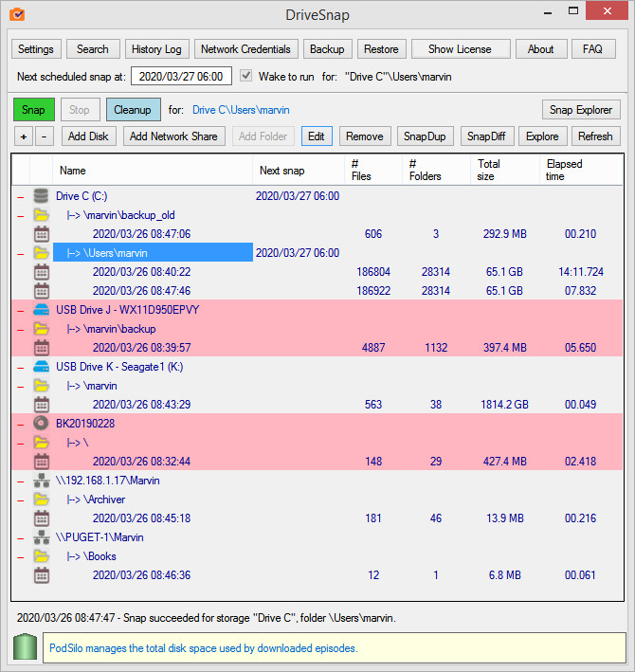Expand all nodes with the plus button
The image size is (635, 672).
(x=24, y=136)
